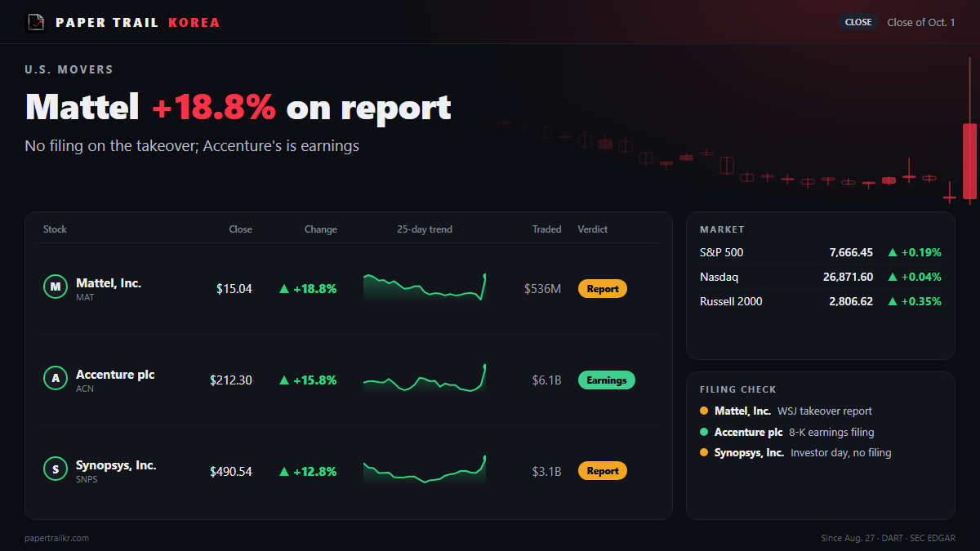The height and width of the screenshot is (551, 980).
Task: View Synopsys's 25-day trend sparkline
Action: [425, 471]
